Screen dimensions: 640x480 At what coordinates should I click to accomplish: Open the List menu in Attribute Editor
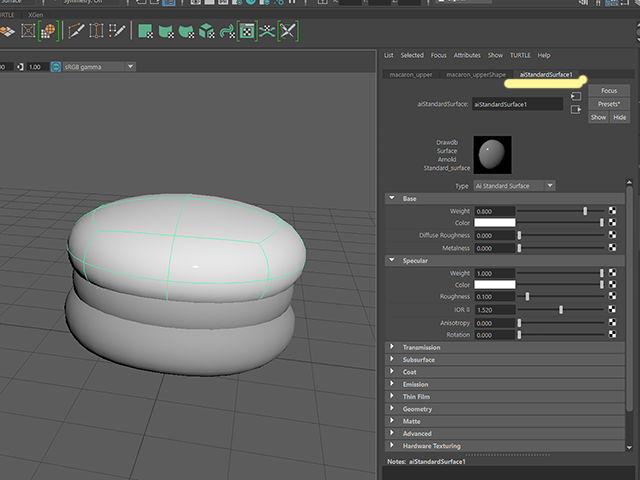(389, 55)
